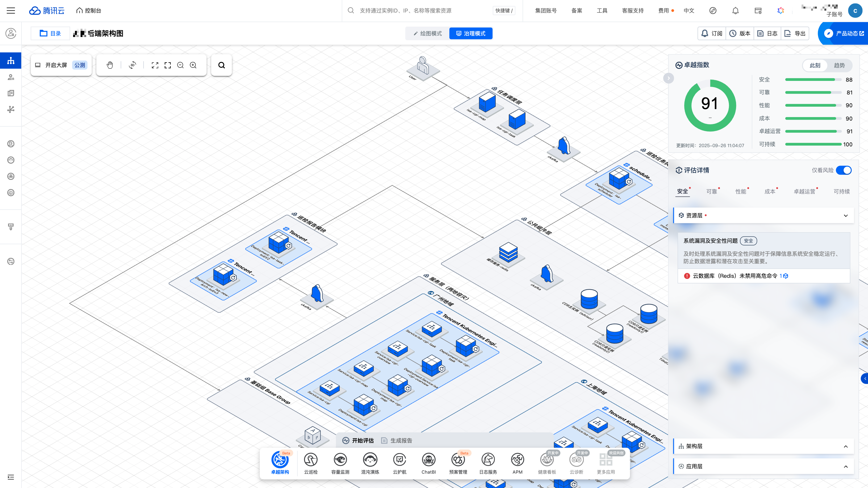Toggle the 仅看风险 switch off

844,170
